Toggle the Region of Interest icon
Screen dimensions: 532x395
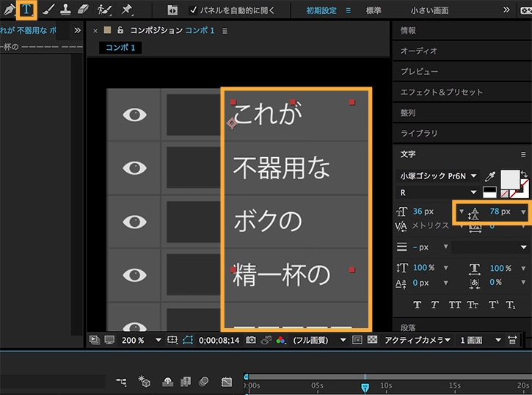click(357, 340)
